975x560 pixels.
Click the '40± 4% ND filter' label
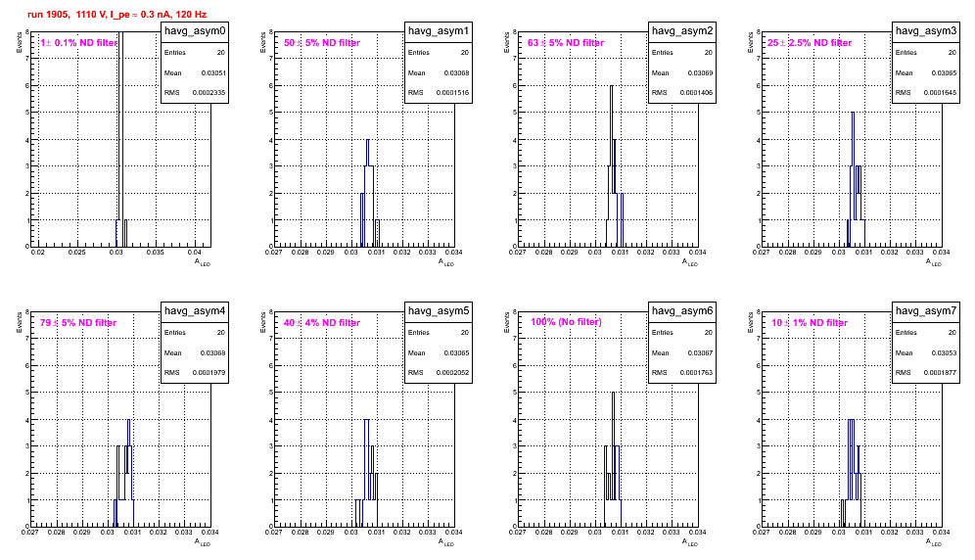[322, 323]
